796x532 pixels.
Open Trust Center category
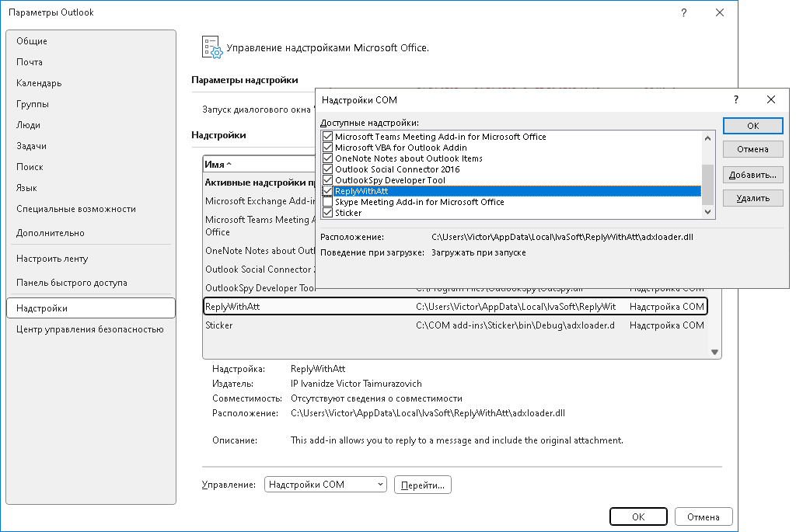(90, 329)
